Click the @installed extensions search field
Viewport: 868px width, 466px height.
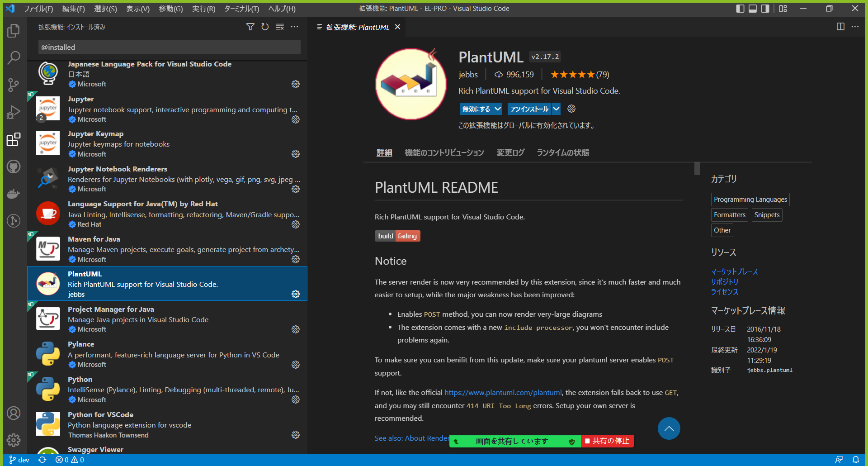coord(169,47)
